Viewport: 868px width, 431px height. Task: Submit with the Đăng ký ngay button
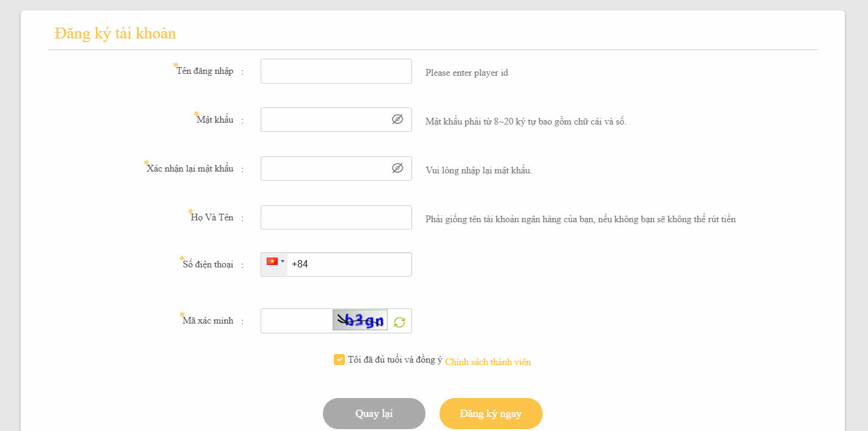pos(491,413)
